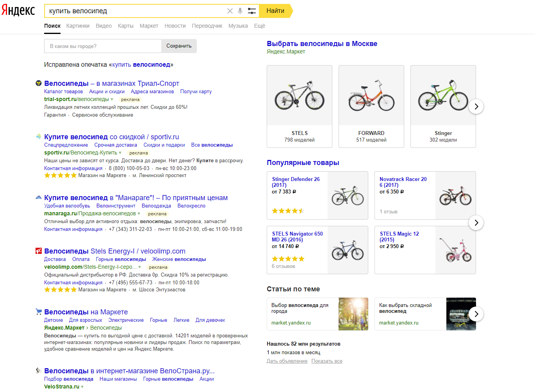Open 'Велоинструмент' sitelink

[x=116, y=206]
